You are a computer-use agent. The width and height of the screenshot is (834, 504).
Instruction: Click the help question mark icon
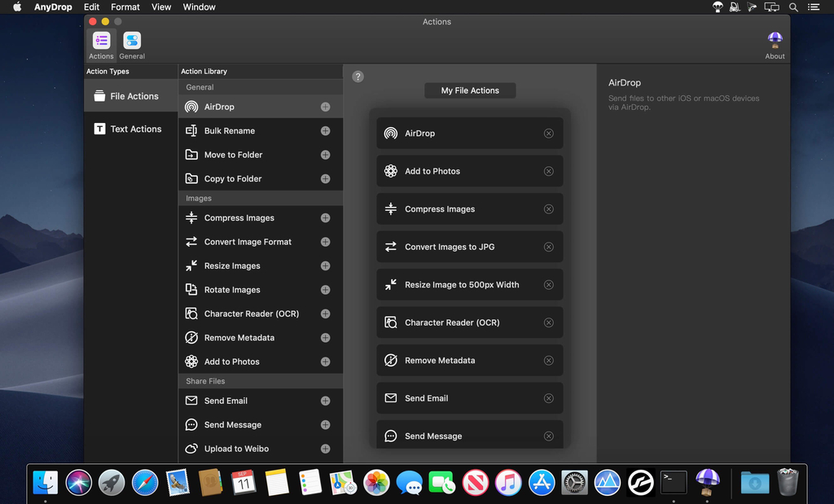coord(358,77)
